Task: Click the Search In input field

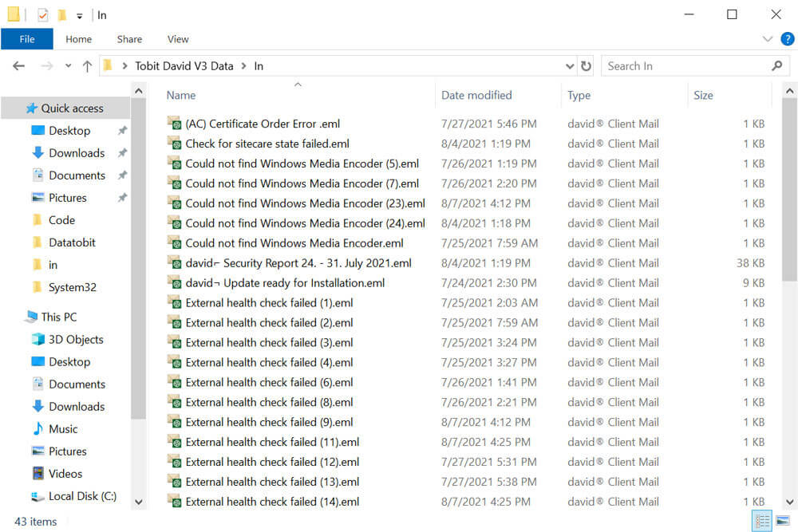Action: point(685,66)
